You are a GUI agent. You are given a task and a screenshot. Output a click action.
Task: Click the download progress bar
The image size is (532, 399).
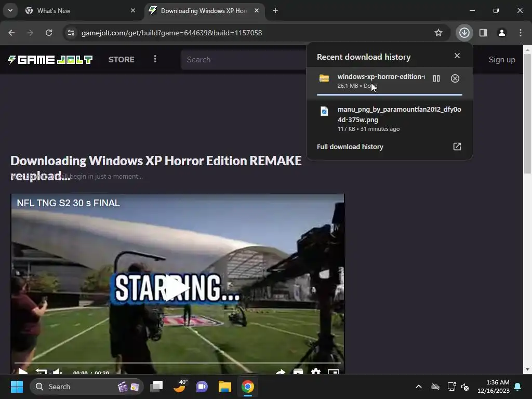click(x=390, y=95)
